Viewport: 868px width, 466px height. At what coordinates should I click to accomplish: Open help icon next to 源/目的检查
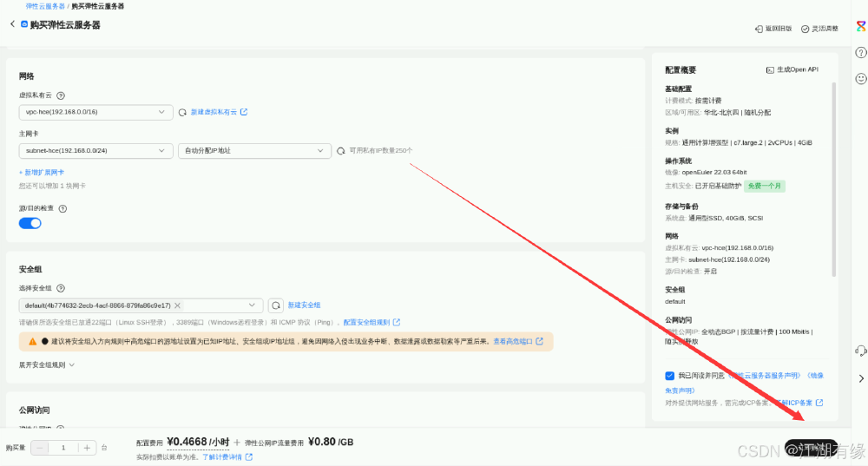point(62,208)
